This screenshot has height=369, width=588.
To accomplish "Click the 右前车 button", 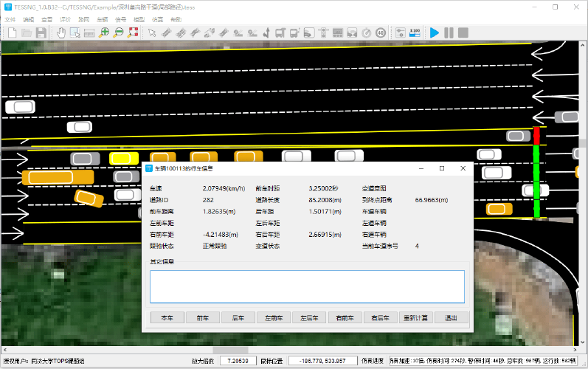I will click(345, 317).
